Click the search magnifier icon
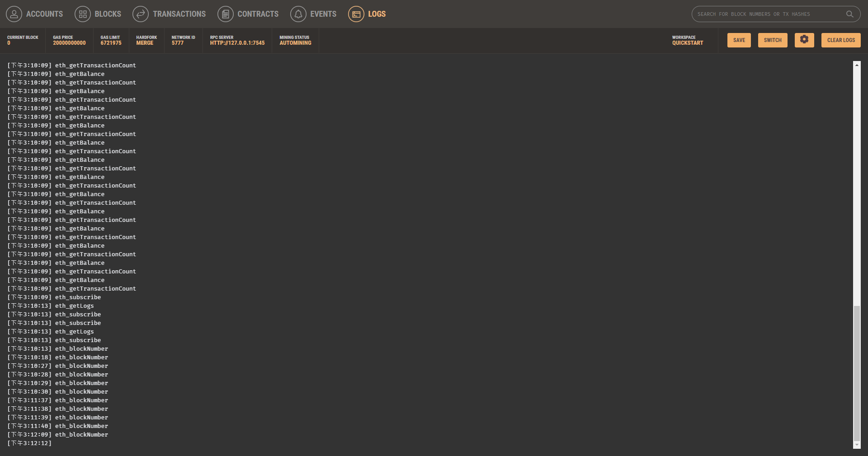The image size is (868, 456). coord(850,14)
